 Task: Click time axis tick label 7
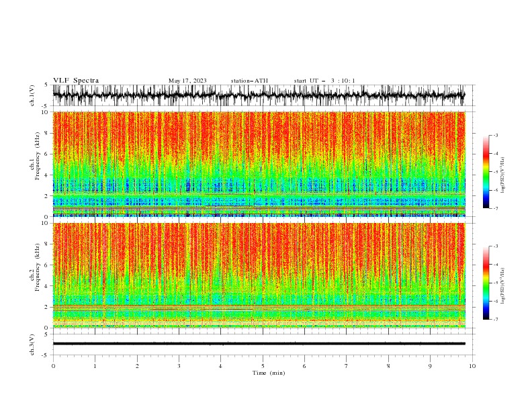pos(347,366)
